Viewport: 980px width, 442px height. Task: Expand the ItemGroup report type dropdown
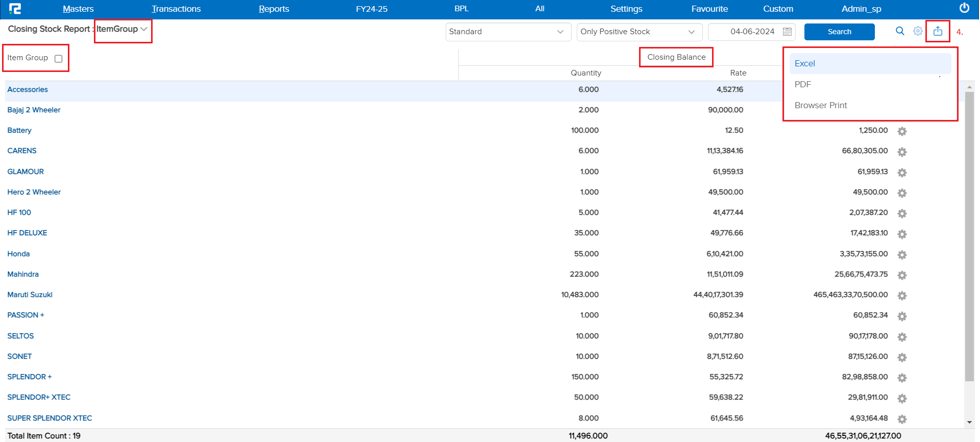click(x=143, y=29)
